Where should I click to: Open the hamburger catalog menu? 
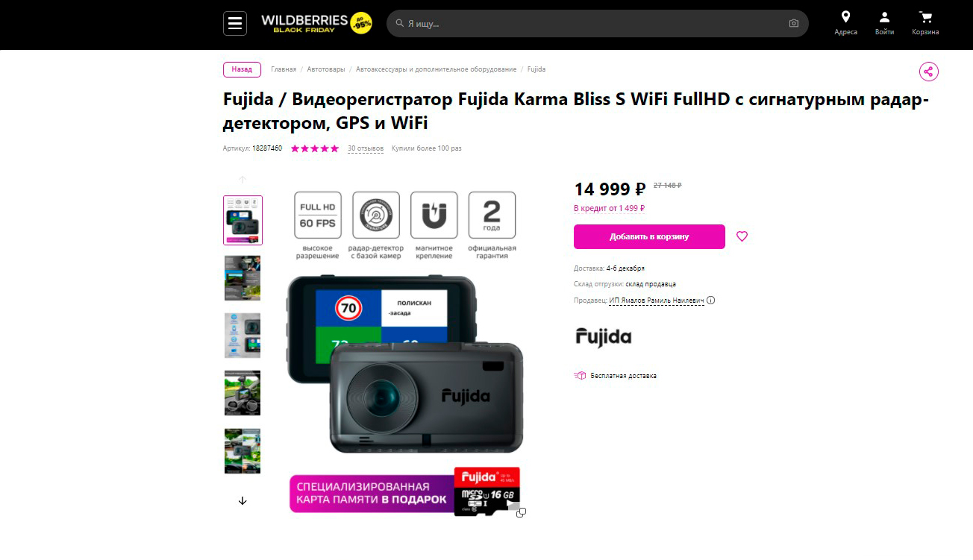coord(235,24)
